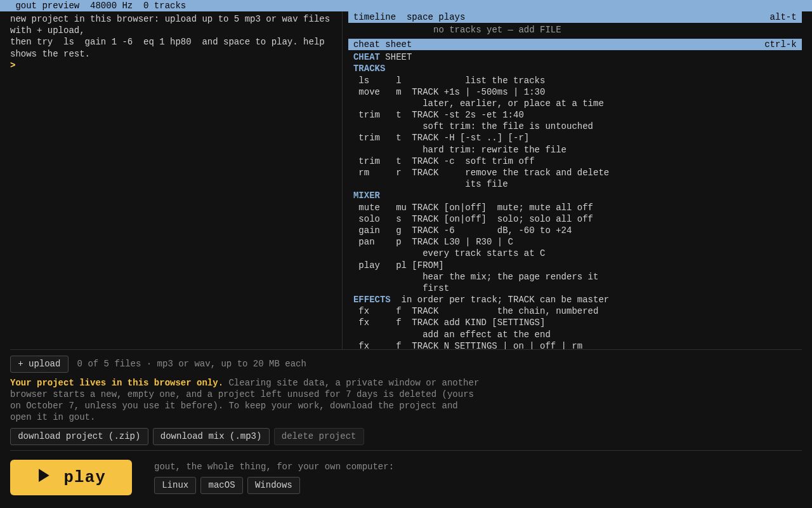Click the timeline panel header

(x=575, y=17)
